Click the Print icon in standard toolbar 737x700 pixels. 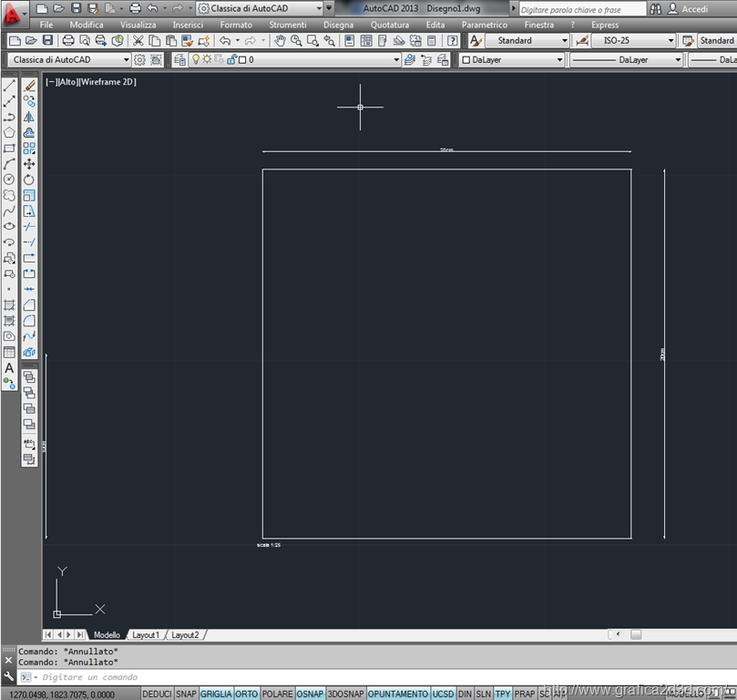coord(68,41)
